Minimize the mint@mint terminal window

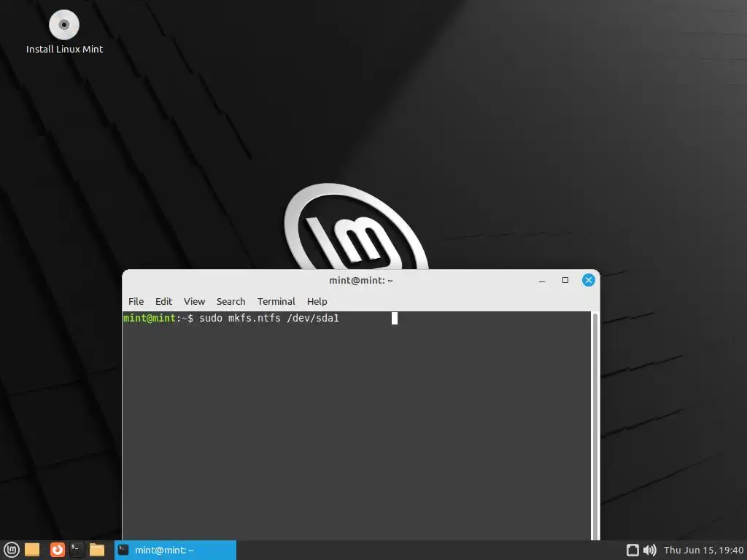pos(542,281)
